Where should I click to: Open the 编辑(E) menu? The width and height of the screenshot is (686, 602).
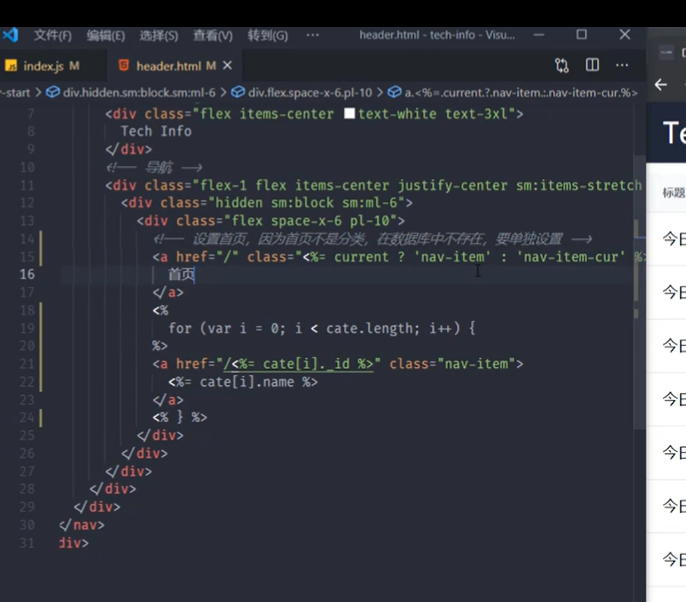tap(105, 35)
